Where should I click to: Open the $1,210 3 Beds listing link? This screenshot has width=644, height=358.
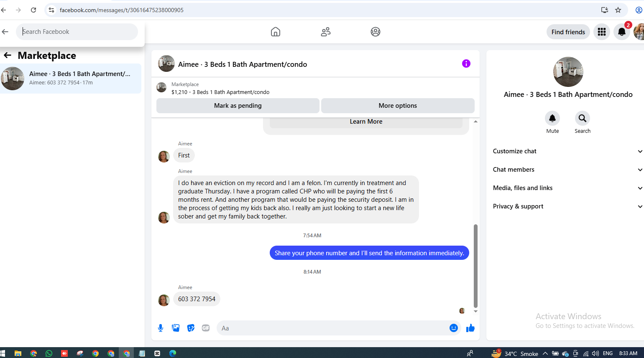click(x=220, y=92)
